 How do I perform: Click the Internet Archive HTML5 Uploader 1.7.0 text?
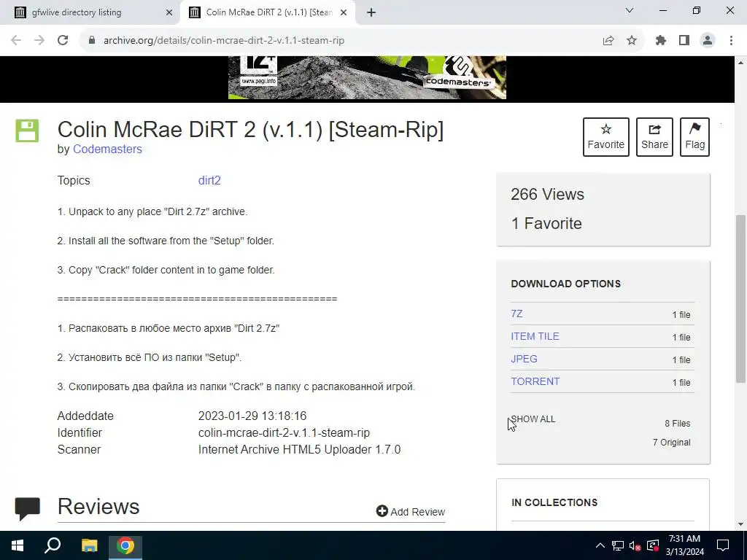click(x=299, y=449)
